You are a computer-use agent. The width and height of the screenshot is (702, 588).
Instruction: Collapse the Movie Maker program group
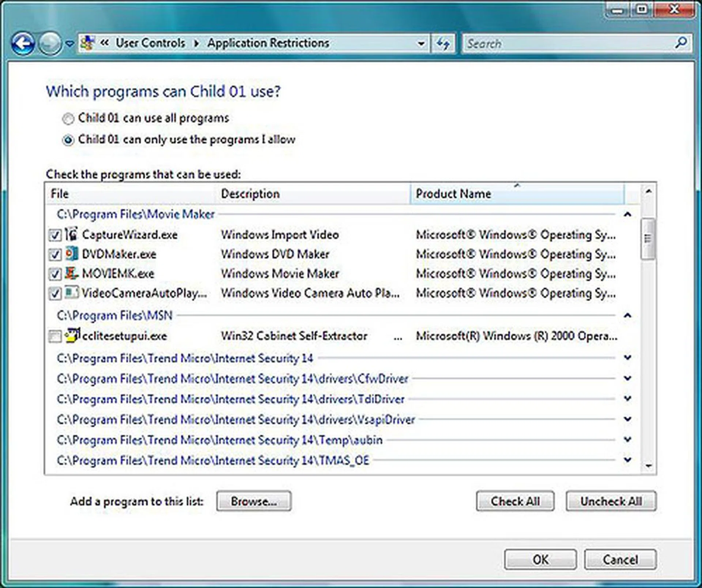coord(627,214)
